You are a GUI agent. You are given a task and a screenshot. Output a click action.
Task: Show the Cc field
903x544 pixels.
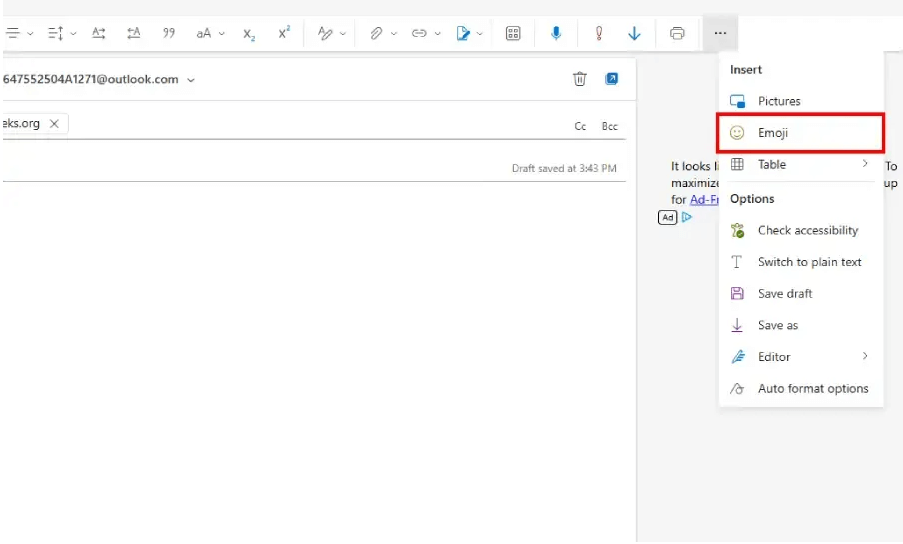point(580,126)
